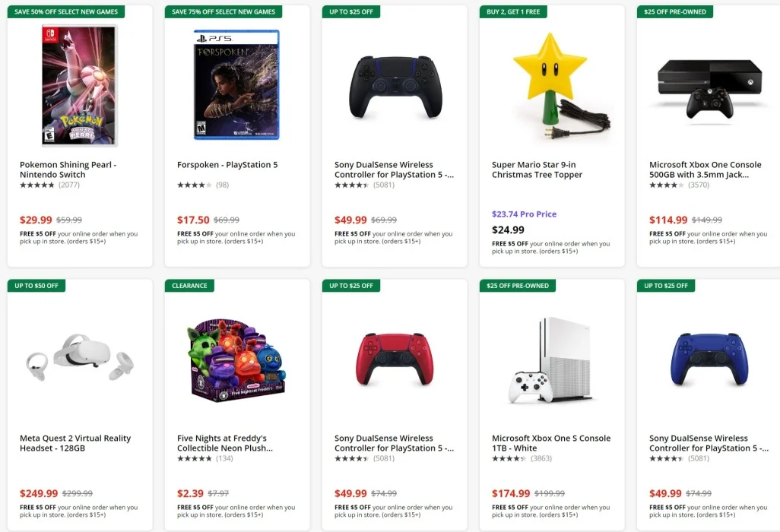Choose the blue DualSense controller image
The width and height of the screenshot is (780, 532).
click(709, 359)
